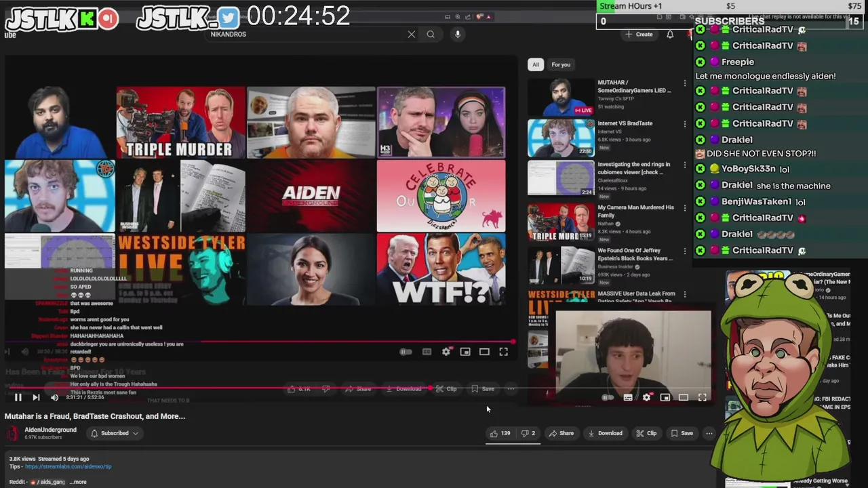The height and width of the screenshot is (488, 868).
Task: Open the streamlabs tips link
Action: point(68,466)
